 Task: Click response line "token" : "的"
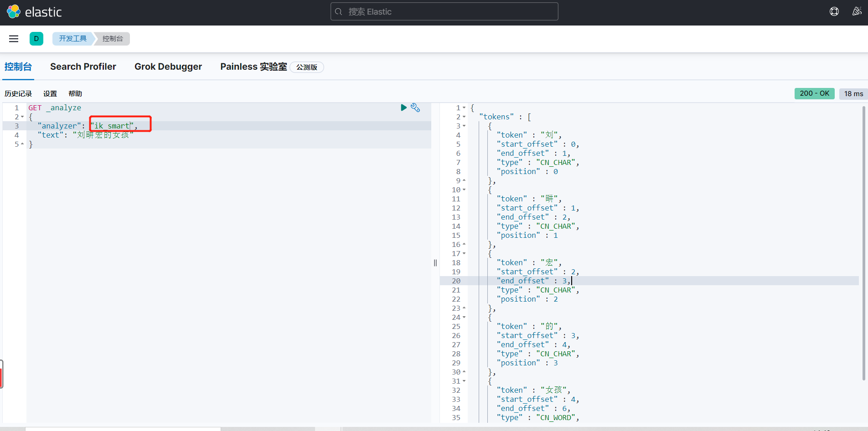coord(529,326)
